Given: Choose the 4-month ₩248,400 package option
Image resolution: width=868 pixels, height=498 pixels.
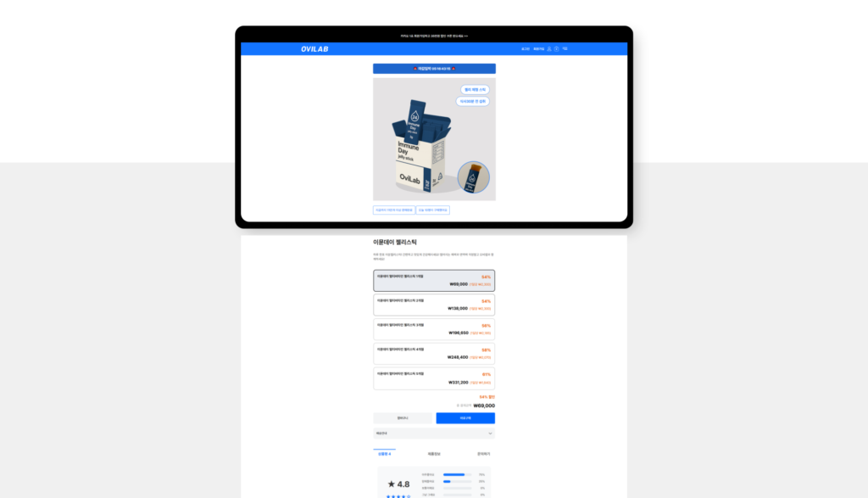Looking at the screenshot, I should [434, 354].
